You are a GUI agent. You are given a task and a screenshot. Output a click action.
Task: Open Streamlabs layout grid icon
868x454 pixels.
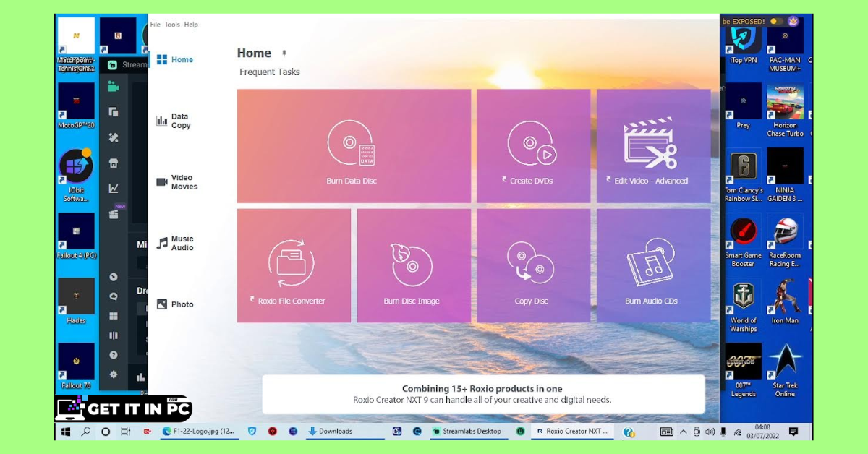pos(113,316)
